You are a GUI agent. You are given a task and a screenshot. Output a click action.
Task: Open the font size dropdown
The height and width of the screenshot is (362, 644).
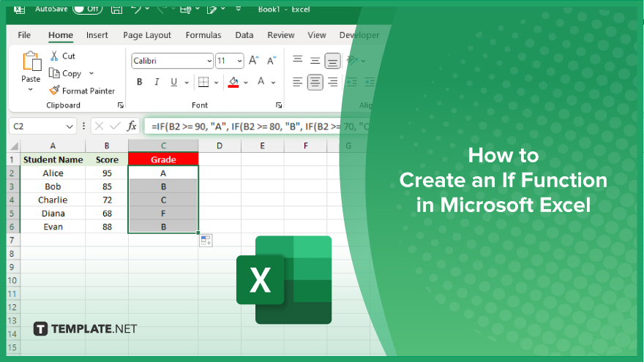pos(239,61)
